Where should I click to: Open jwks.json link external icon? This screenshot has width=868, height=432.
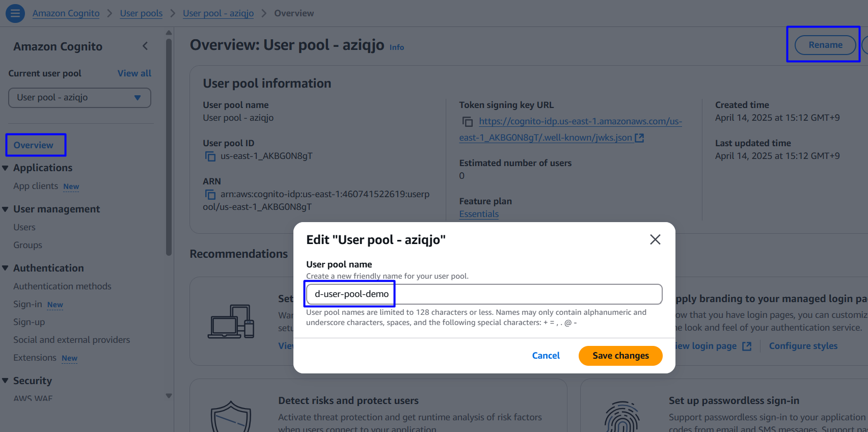[x=639, y=138]
